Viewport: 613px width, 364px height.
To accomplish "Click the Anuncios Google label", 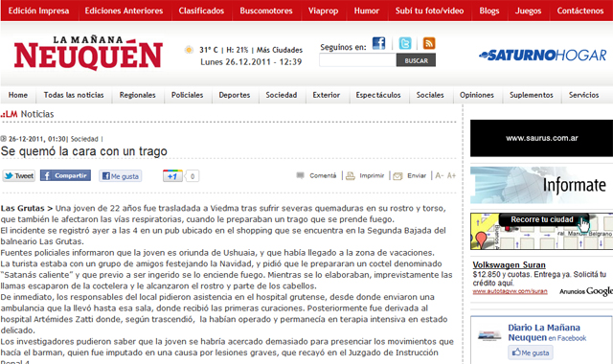I will tap(586, 291).
